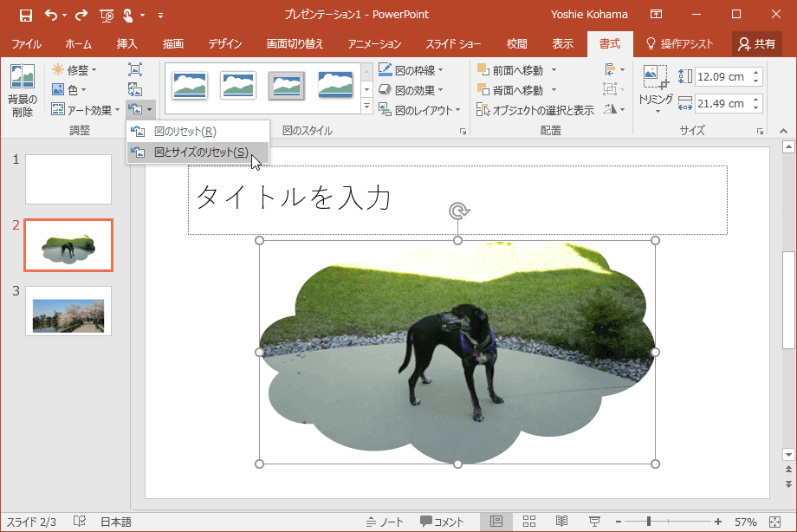
Task: Toggle the ノート (Notes) pane
Action: click(x=385, y=522)
